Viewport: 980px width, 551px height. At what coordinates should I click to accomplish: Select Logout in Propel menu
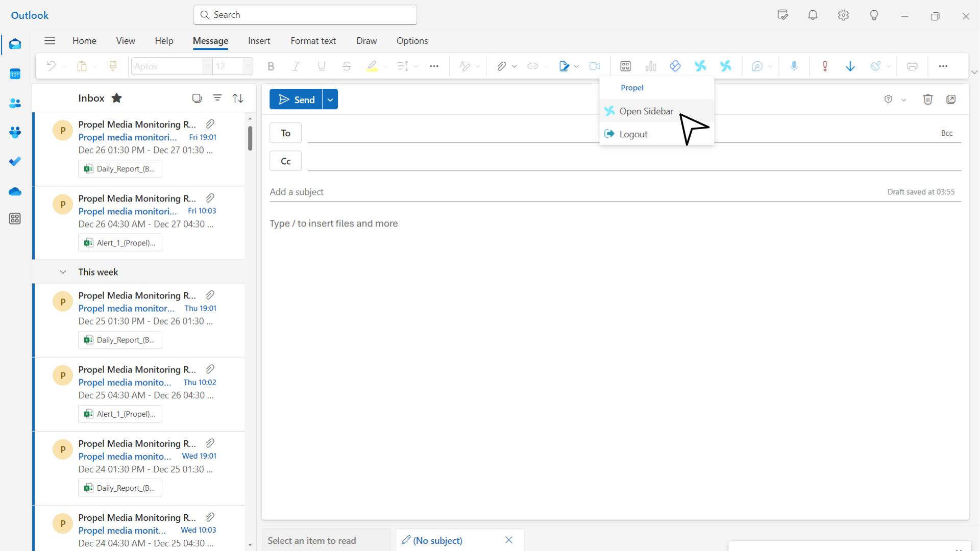tap(656, 134)
